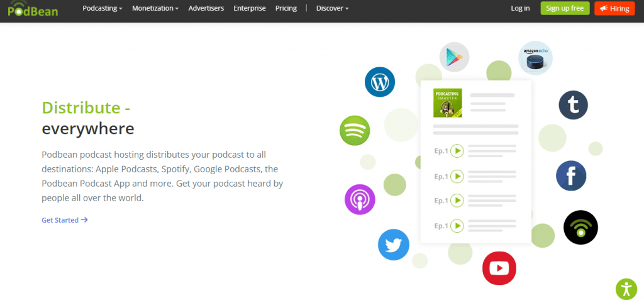Click the Spotify icon

click(355, 130)
